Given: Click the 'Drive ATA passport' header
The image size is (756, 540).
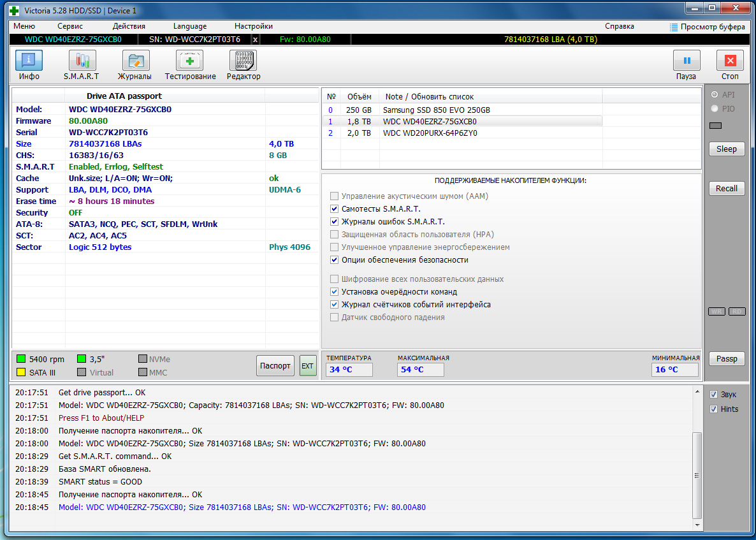Looking at the screenshot, I should 124,96.
